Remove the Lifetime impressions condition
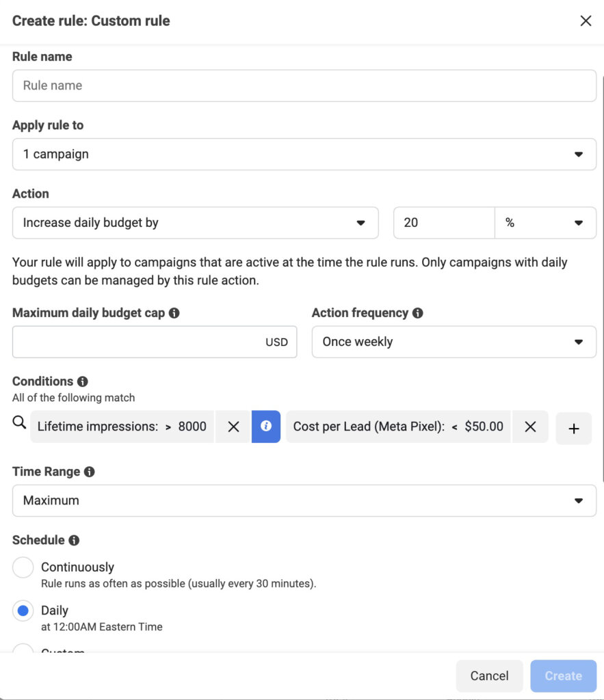The height and width of the screenshot is (700, 604). [x=233, y=426]
